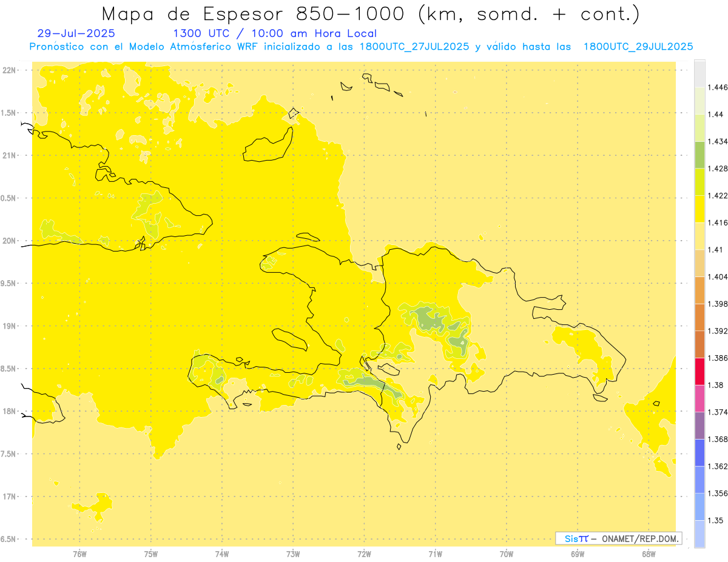The image size is (728, 562).
Task: Select the date text '29-Jul-2025'
Action: (x=76, y=33)
